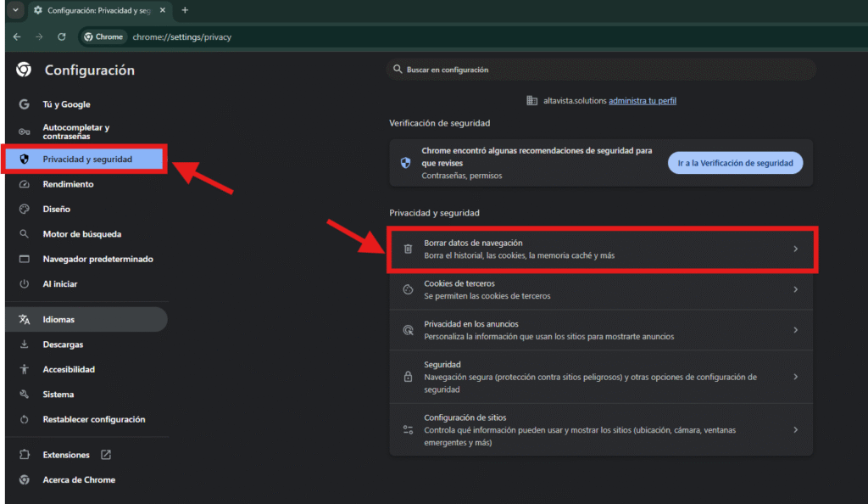
Task: Expand Borrar datos de navegación chevron
Action: pos(795,249)
